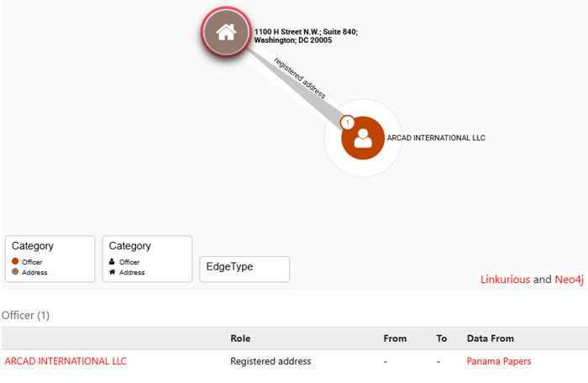Click the Data From column header

491,338
